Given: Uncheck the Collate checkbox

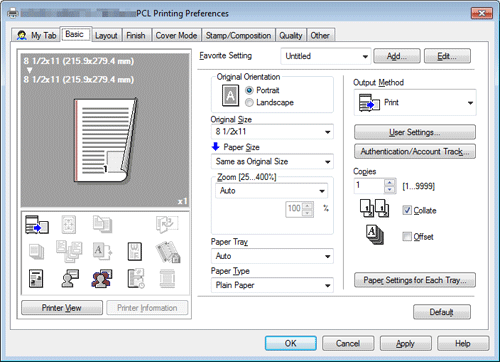Looking at the screenshot, I should 407,210.
